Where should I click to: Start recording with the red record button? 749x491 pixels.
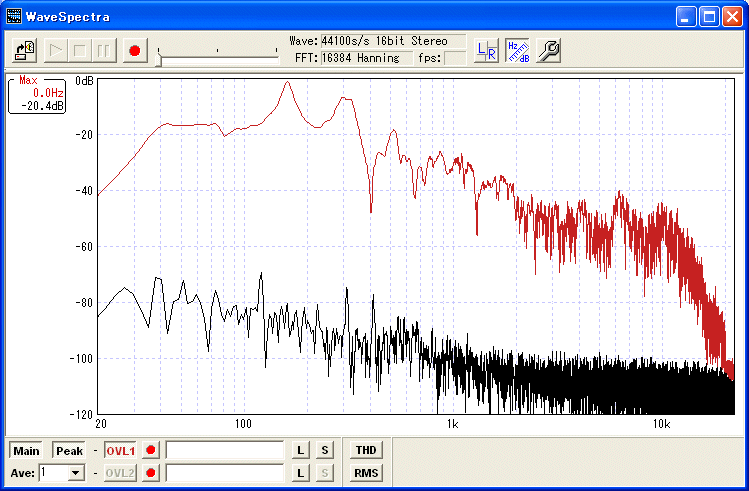point(136,50)
